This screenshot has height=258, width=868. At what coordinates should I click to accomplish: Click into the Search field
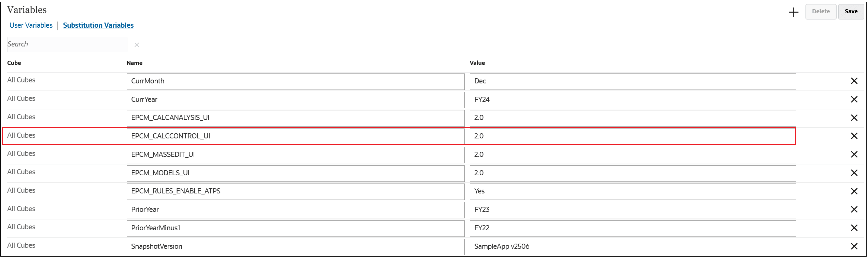point(67,44)
